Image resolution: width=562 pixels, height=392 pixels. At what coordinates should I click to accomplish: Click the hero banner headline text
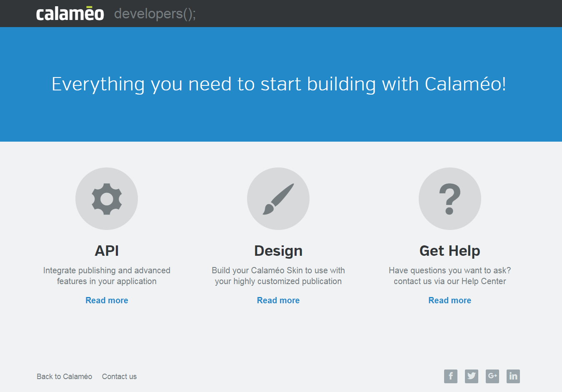coord(279,85)
